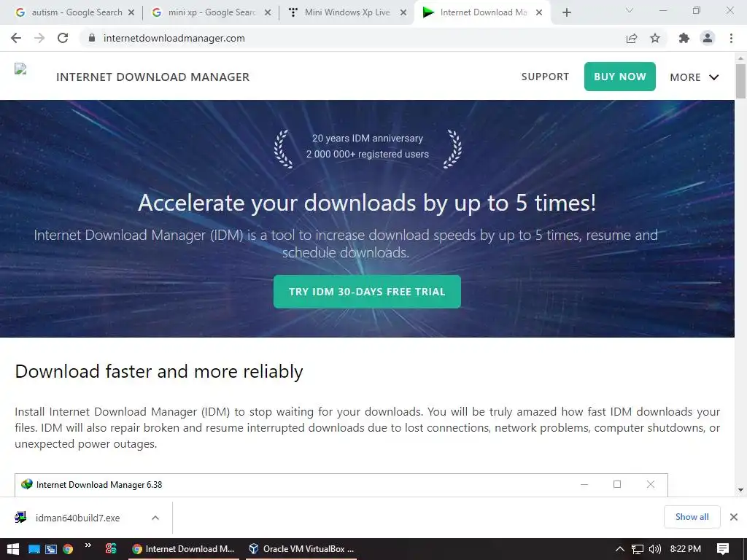Click the padlock site info icon
The image size is (747, 560).
[x=92, y=38]
